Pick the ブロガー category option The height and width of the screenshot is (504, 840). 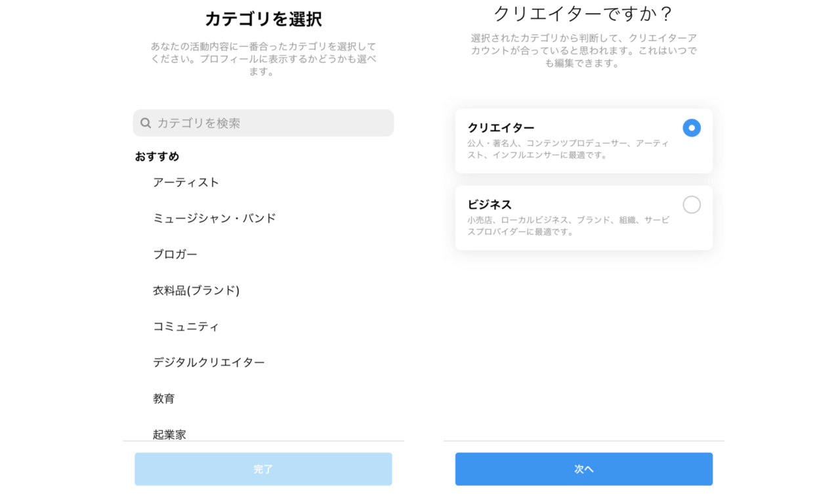pyautogui.click(x=175, y=255)
